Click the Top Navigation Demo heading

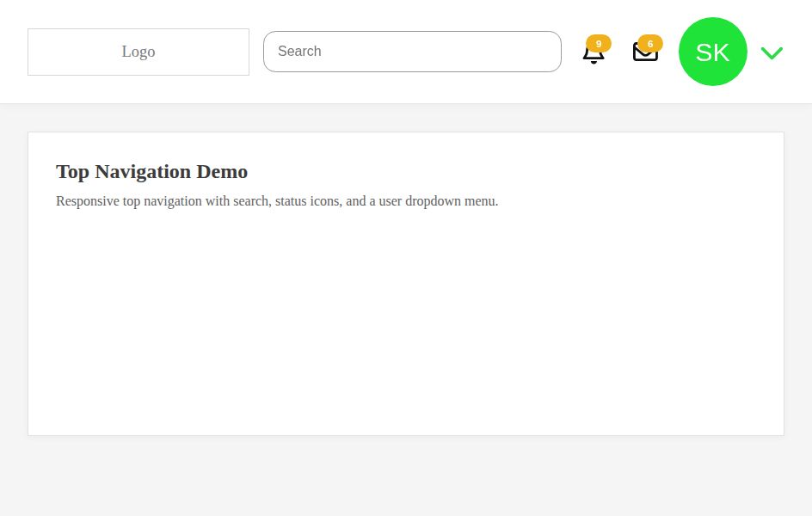pos(151,171)
